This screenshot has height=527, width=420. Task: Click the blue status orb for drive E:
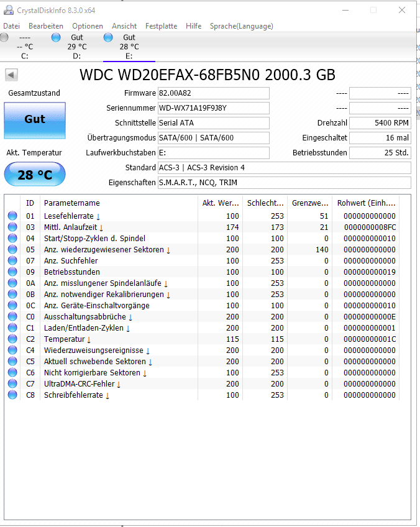click(108, 37)
